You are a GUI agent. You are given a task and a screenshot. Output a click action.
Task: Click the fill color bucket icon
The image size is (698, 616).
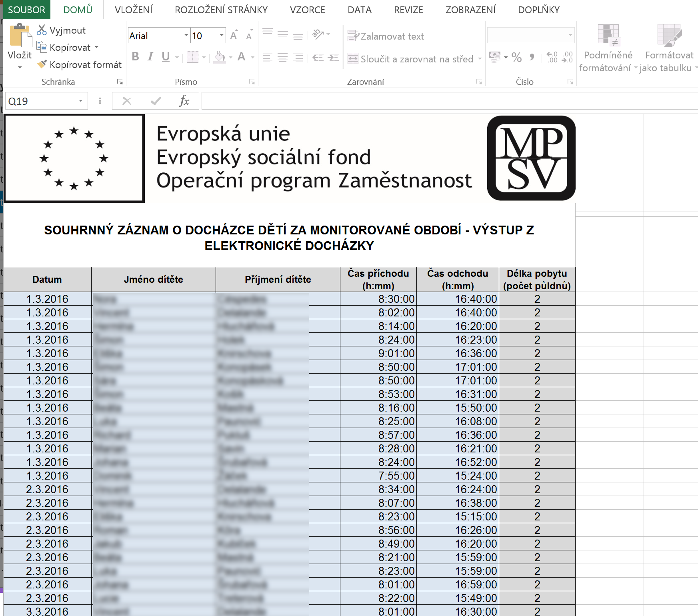(219, 57)
